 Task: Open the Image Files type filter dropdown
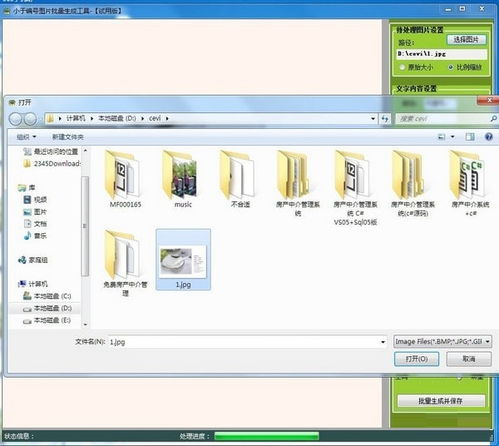click(442, 342)
